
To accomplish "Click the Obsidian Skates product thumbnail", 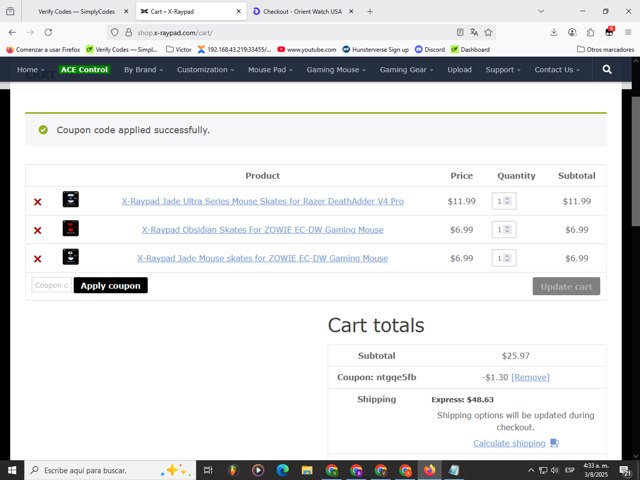I will [71, 228].
